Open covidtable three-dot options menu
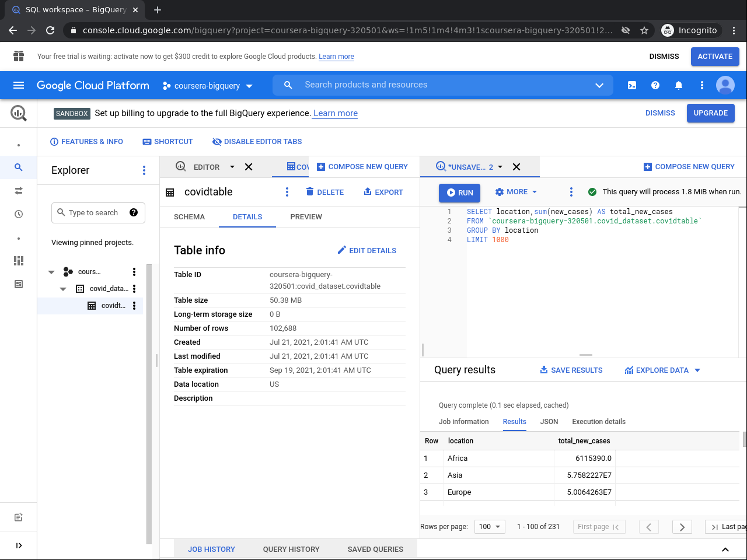Viewport: 747px width, 560px height. pyautogui.click(x=287, y=192)
